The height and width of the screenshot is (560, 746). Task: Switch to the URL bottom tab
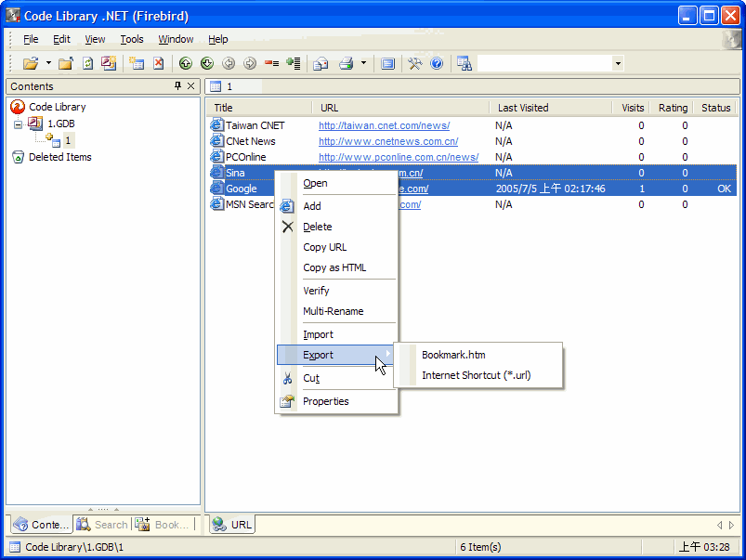(232, 525)
